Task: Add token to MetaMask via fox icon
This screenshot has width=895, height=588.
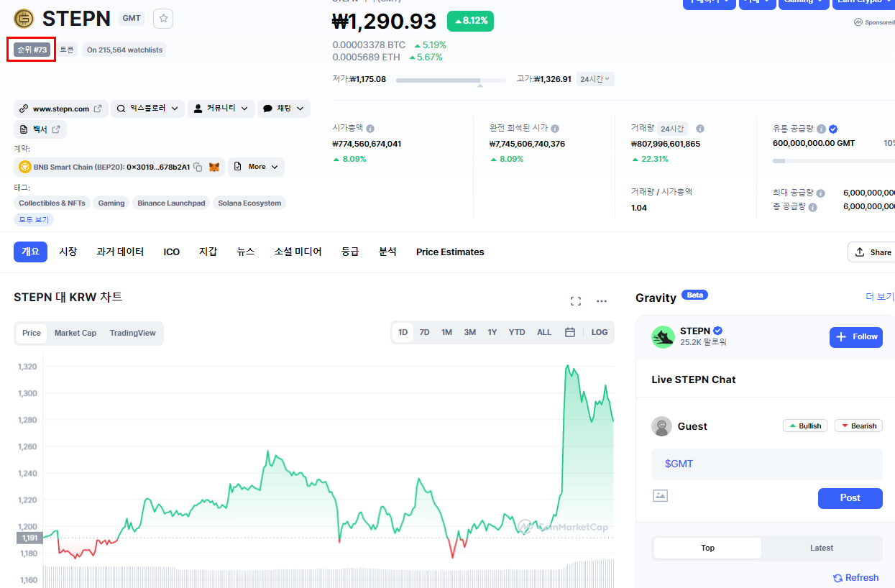Action: coord(214,167)
